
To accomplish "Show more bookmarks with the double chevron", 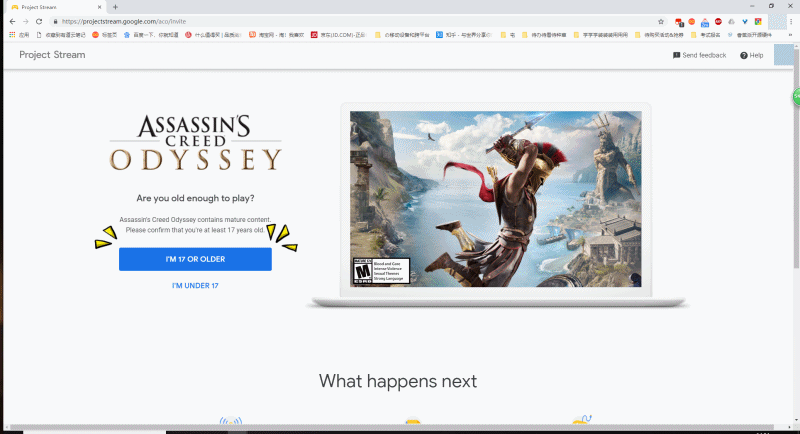I will point(791,35).
